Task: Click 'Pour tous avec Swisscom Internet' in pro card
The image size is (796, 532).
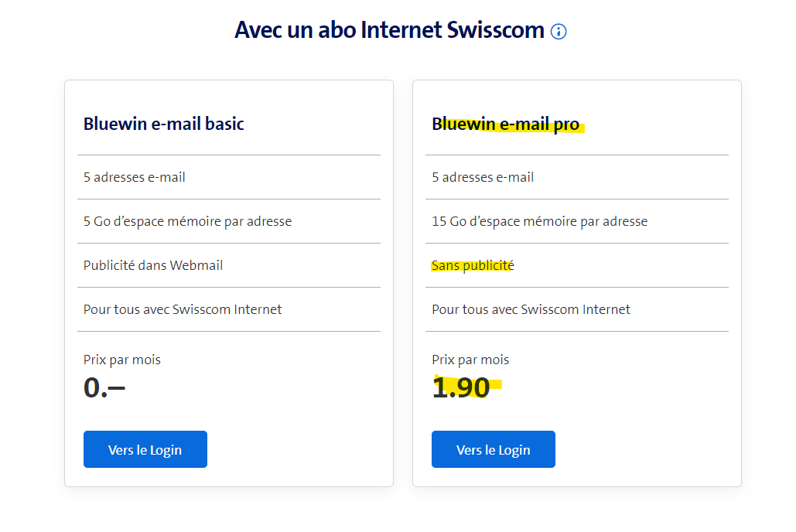Action: (x=531, y=309)
